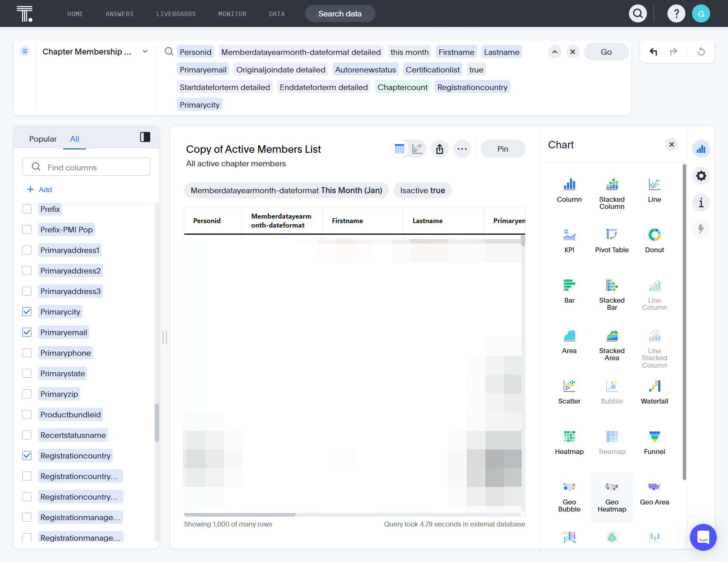Open the help question mark icon

[676, 14]
